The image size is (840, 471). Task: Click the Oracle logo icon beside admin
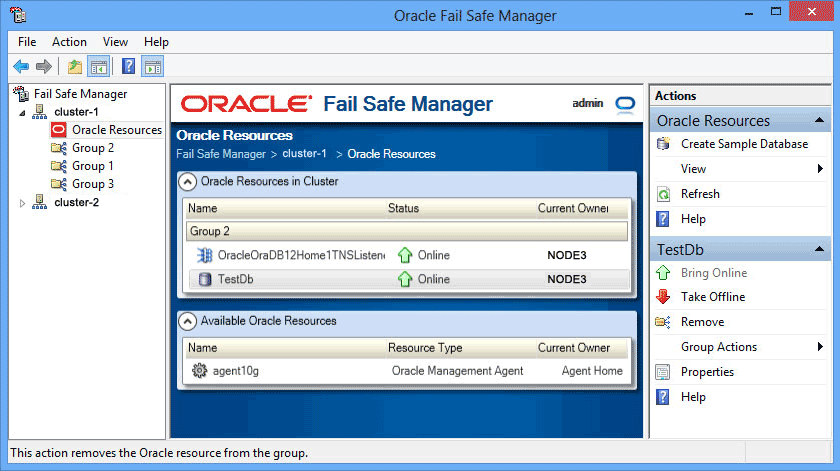click(x=625, y=104)
